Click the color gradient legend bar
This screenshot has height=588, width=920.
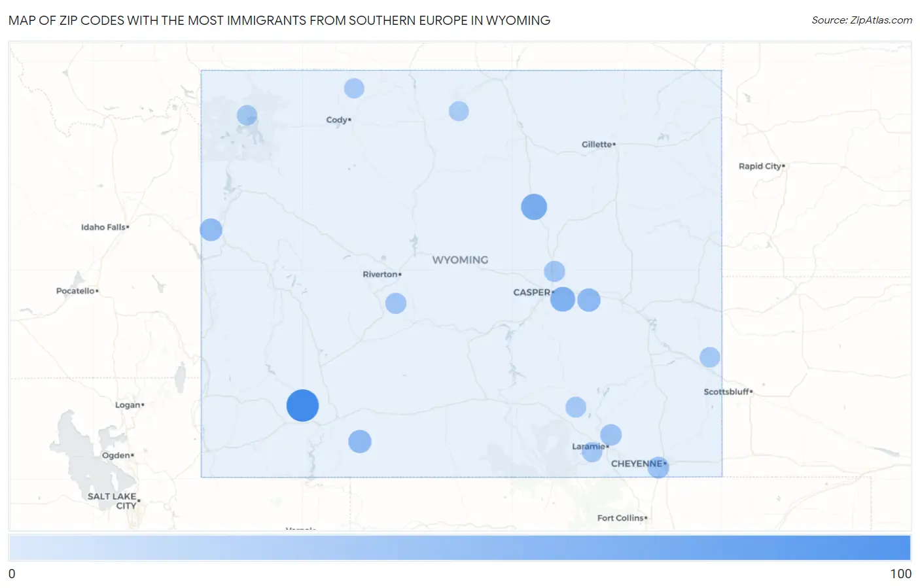pos(459,548)
